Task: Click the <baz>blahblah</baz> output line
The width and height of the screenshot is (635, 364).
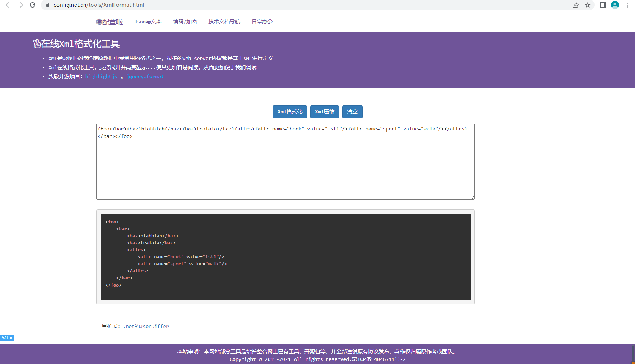Action: click(x=152, y=236)
